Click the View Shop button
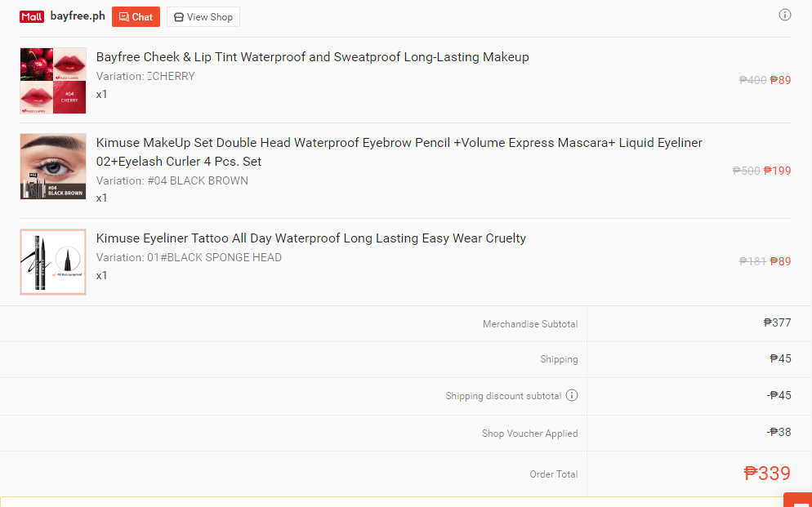812x507 pixels. (x=203, y=17)
